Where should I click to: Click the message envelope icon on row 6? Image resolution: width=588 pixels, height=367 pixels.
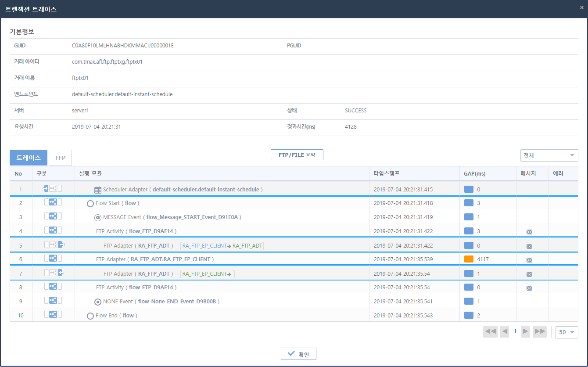(x=529, y=260)
